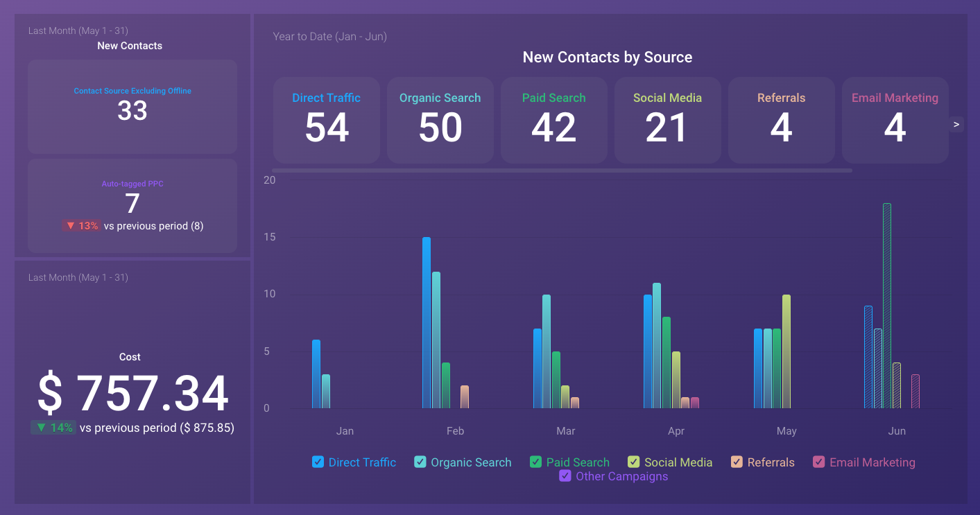
Task: Click the Cost label
Action: click(x=130, y=357)
